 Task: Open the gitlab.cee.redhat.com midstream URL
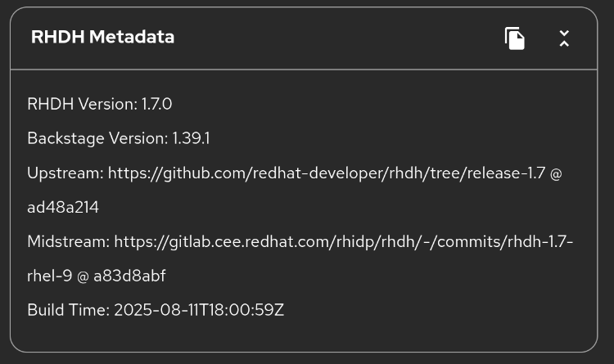coord(327,242)
